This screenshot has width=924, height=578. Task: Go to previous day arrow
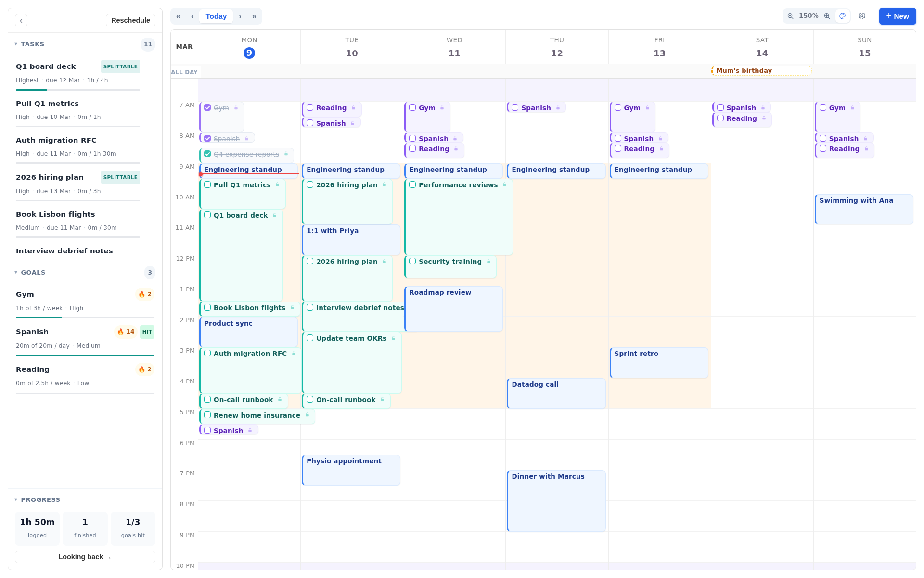(x=192, y=16)
